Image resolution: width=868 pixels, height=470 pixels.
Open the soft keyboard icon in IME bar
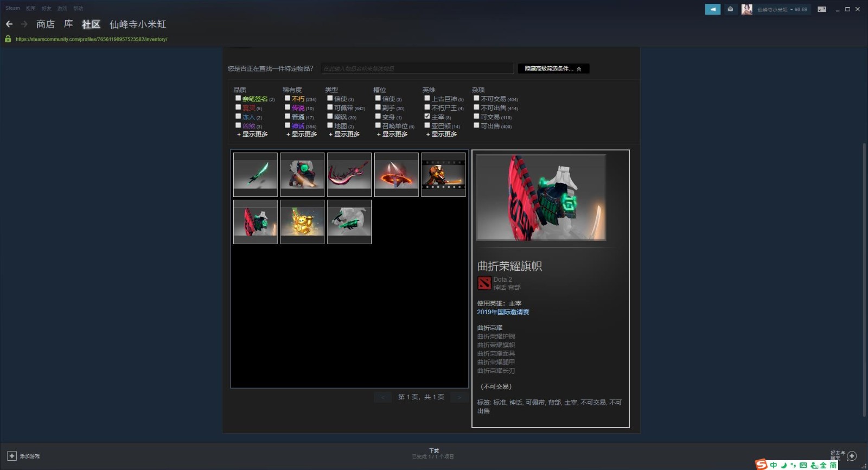tap(803, 465)
